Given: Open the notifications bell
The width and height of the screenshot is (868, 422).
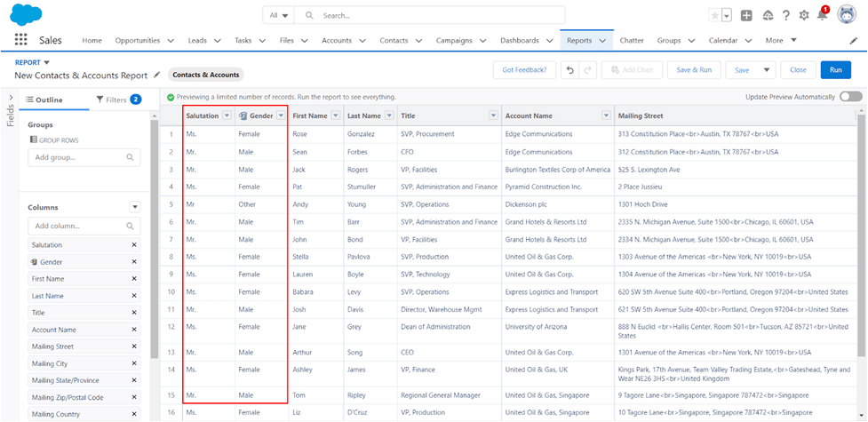Looking at the screenshot, I should [x=823, y=15].
